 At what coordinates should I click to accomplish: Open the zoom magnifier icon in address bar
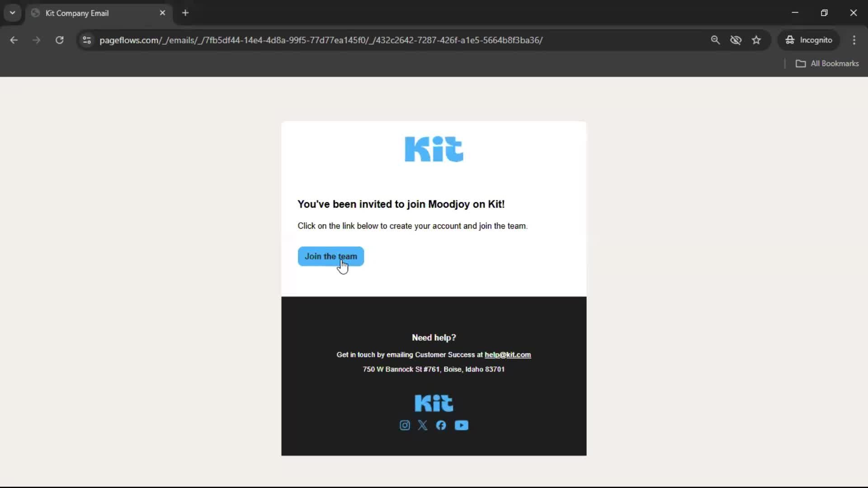click(715, 40)
